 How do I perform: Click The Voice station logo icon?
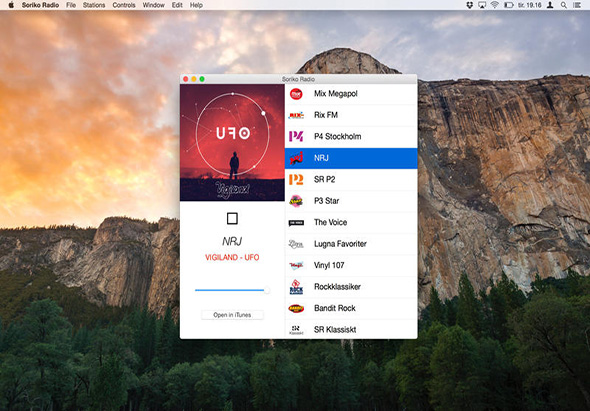(x=296, y=223)
